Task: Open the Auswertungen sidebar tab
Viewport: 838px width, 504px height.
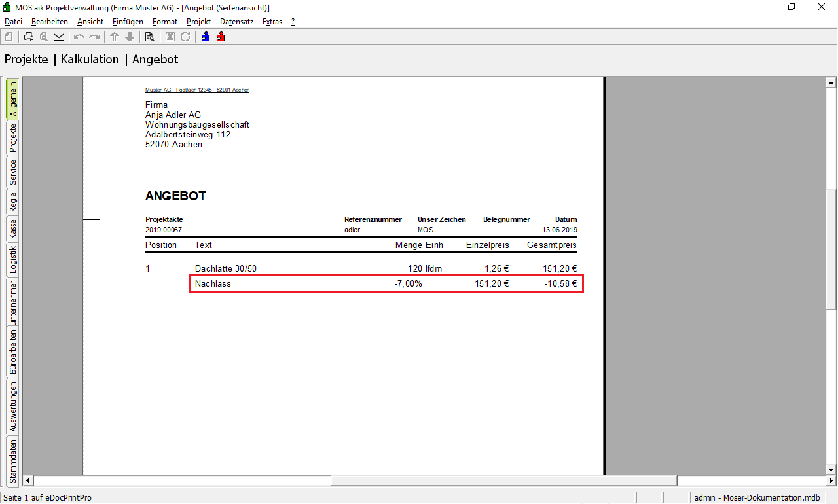Action: (12, 406)
